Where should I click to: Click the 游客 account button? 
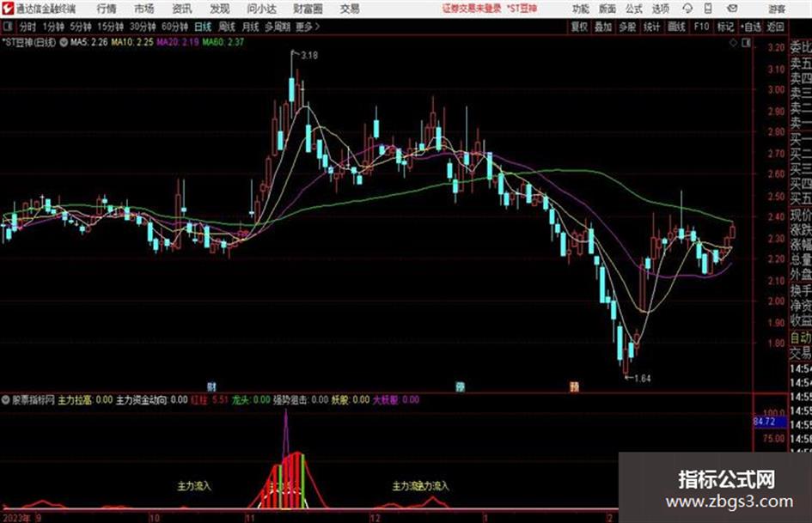click(x=776, y=9)
